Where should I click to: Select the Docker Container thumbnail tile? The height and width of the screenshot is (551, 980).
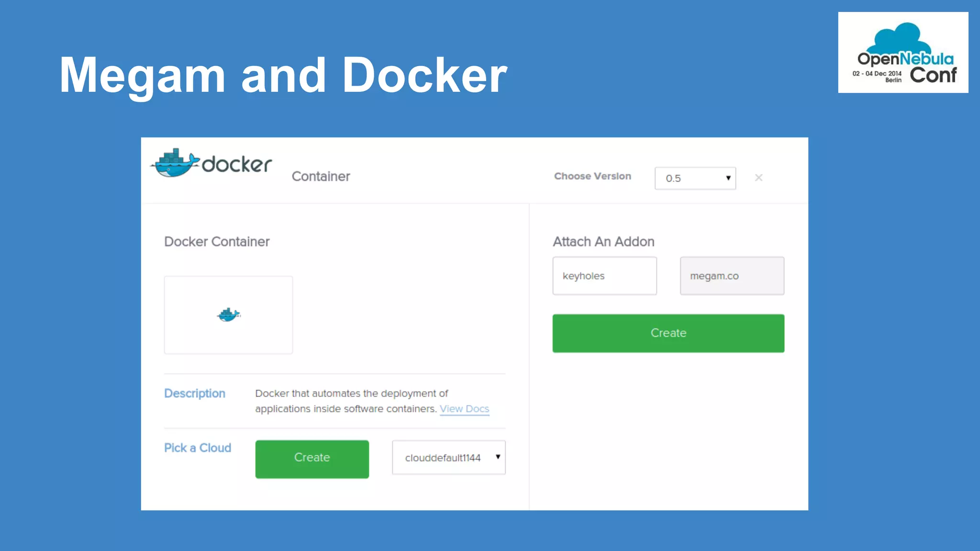(228, 315)
